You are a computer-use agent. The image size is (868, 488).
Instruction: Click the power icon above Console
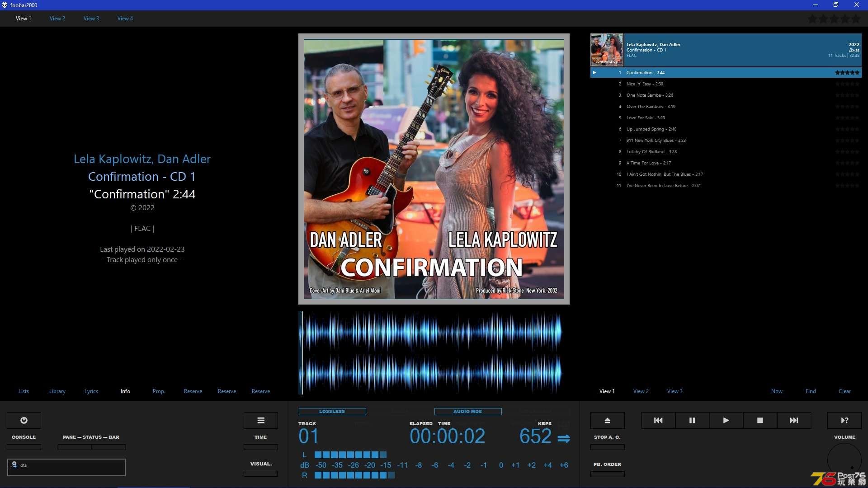pyautogui.click(x=24, y=420)
